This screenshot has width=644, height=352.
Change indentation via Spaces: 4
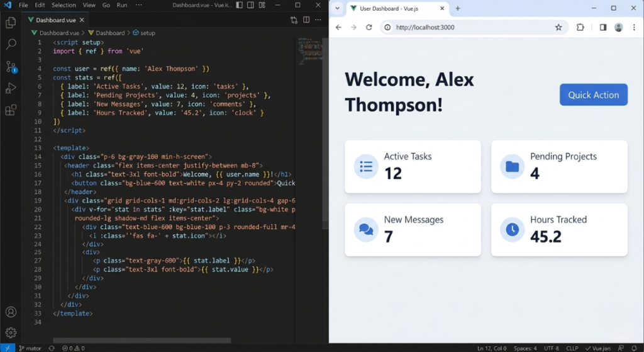click(525, 348)
